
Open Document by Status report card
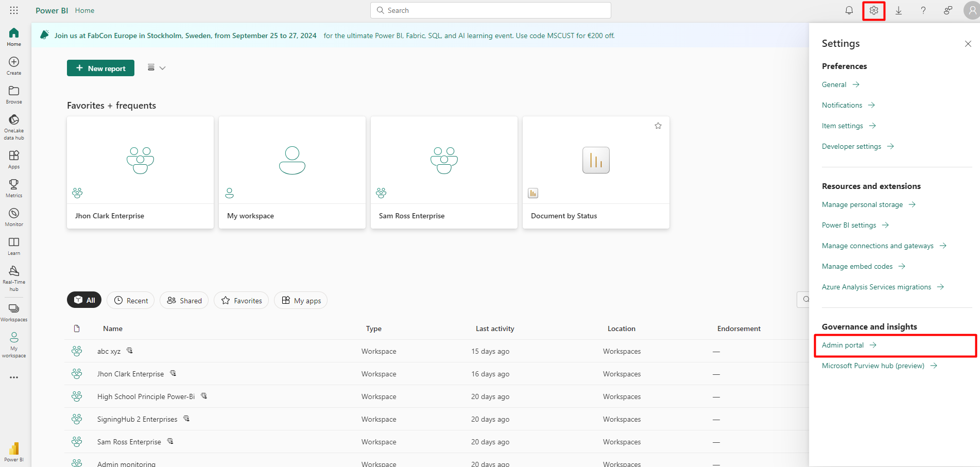[596, 172]
